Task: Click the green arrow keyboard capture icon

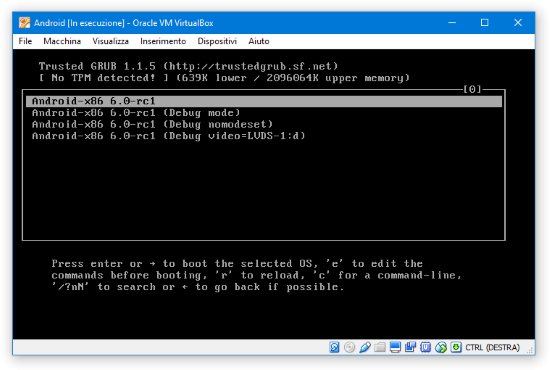Action: point(456,347)
